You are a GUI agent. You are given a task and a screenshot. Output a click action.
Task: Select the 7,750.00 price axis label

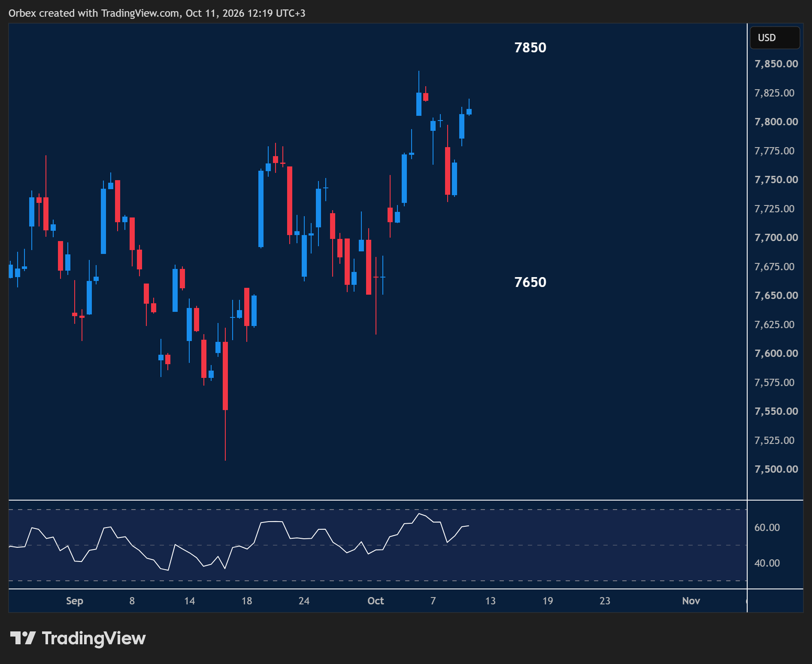click(776, 180)
